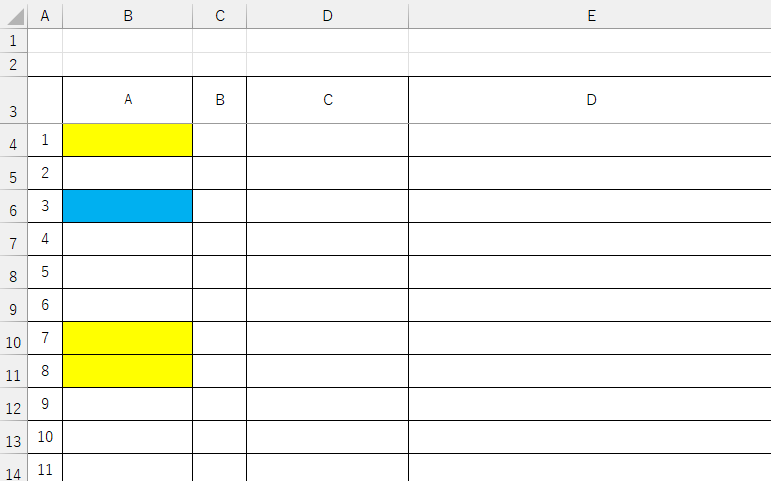Select sheet row 6 via row header
Viewport: 771px width, 481px height.
pyautogui.click(x=13, y=212)
